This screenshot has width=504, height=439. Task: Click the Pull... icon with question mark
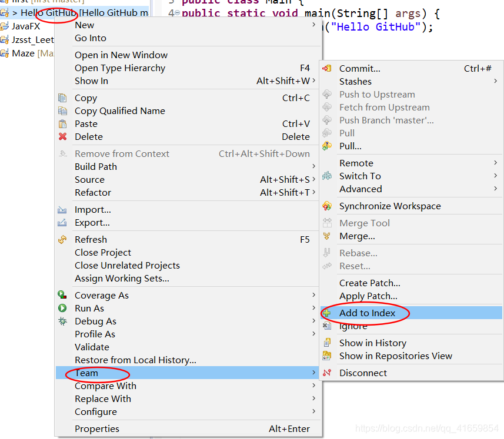327,146
